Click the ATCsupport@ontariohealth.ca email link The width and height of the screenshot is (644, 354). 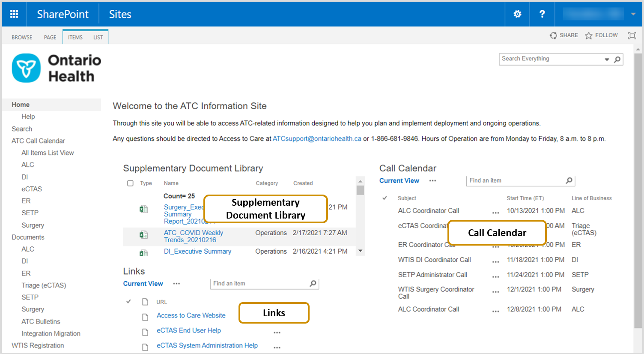pos(317,138)
